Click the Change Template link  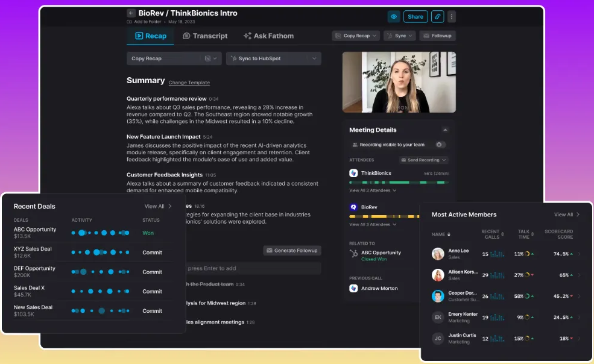tap(189, 83)
